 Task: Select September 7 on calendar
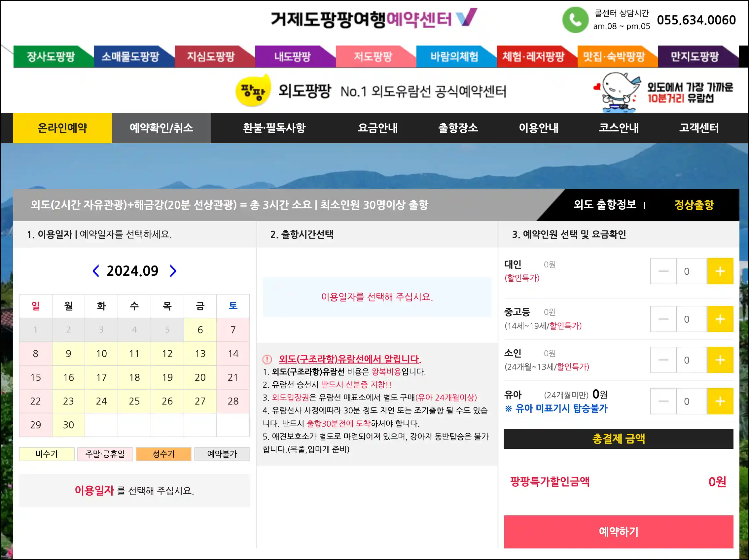[233, 330]
